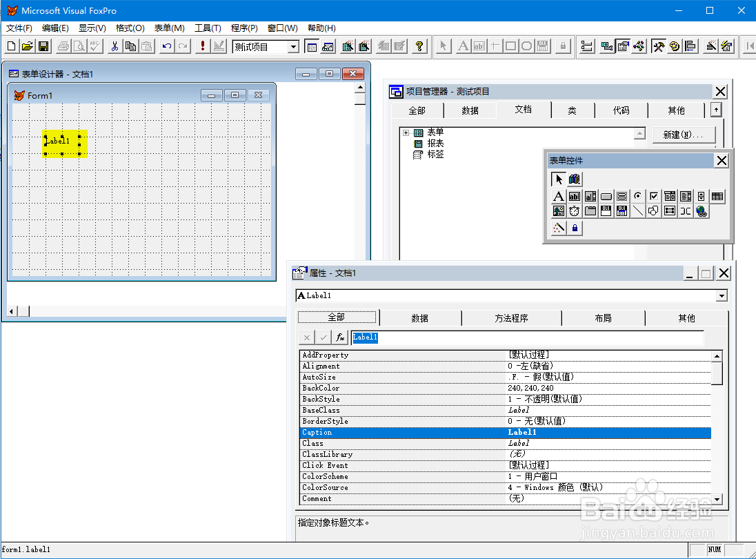Select the Timer control in toolbox
The width and height of the screenshot is (756, 559).
pyautogui.click(x=574, y=211)
